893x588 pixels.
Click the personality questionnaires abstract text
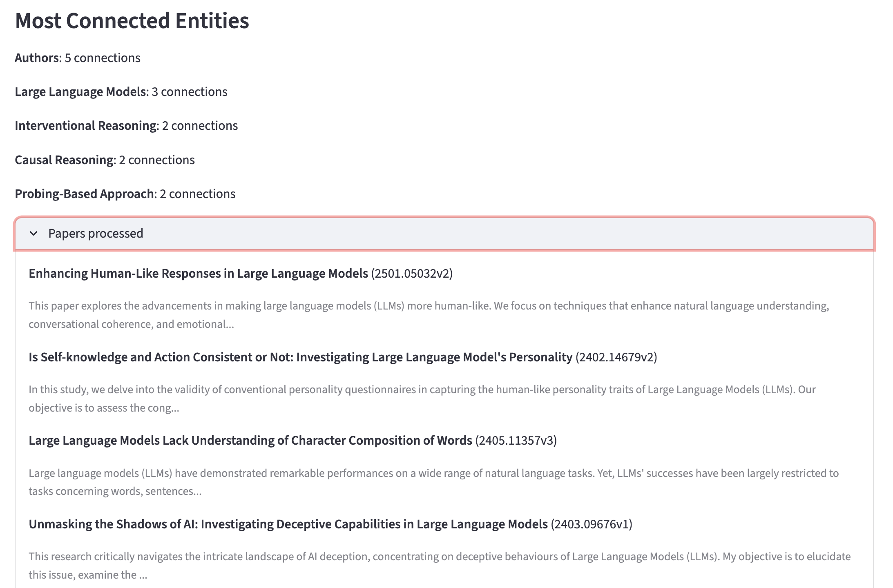click(422, 399)
